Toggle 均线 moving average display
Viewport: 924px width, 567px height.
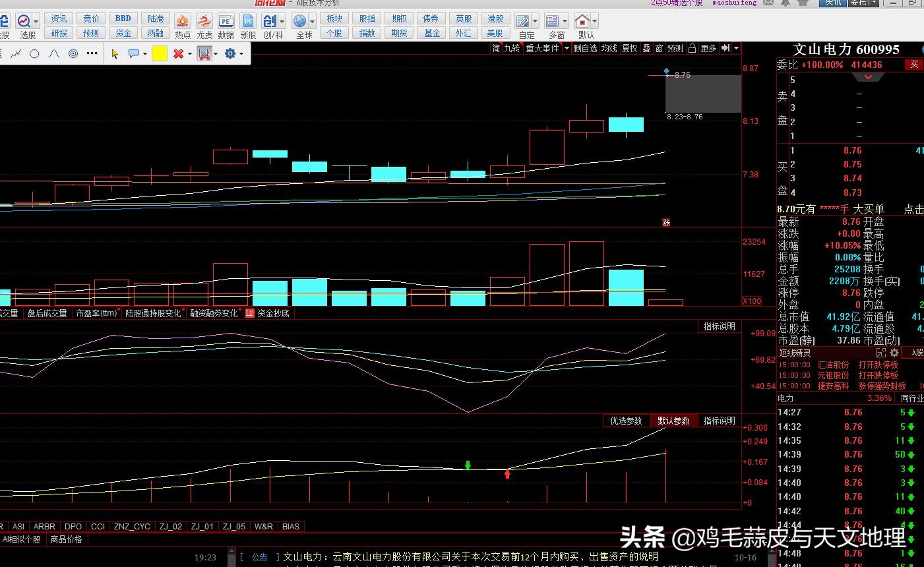click(609, 48)
